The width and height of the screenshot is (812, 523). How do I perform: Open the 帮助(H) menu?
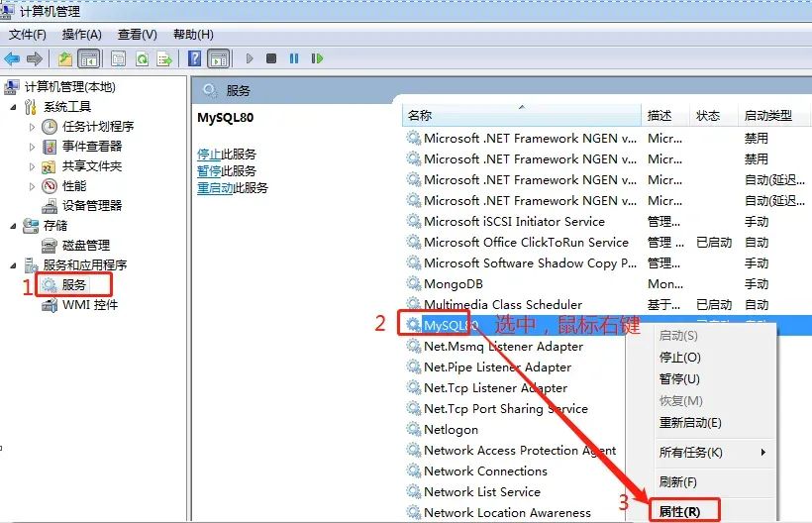pyautogui.click(x=193, y=35)
